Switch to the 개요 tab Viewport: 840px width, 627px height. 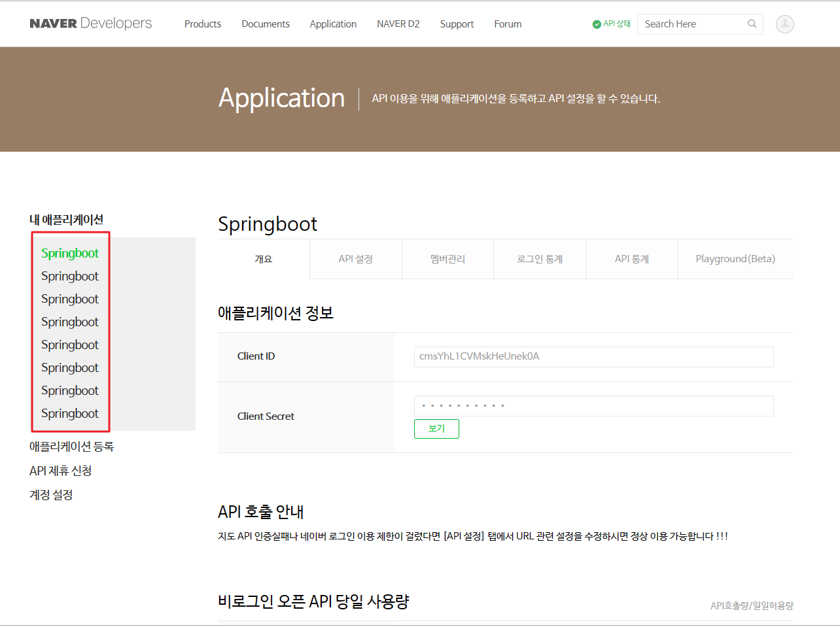pos(264,259)
